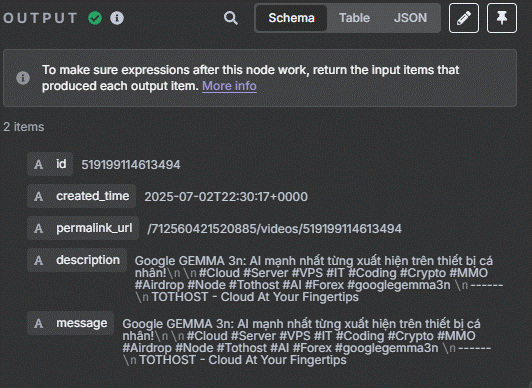Click the green success checkmark icon
Screen dimensions: 532x388
point(95,18)
